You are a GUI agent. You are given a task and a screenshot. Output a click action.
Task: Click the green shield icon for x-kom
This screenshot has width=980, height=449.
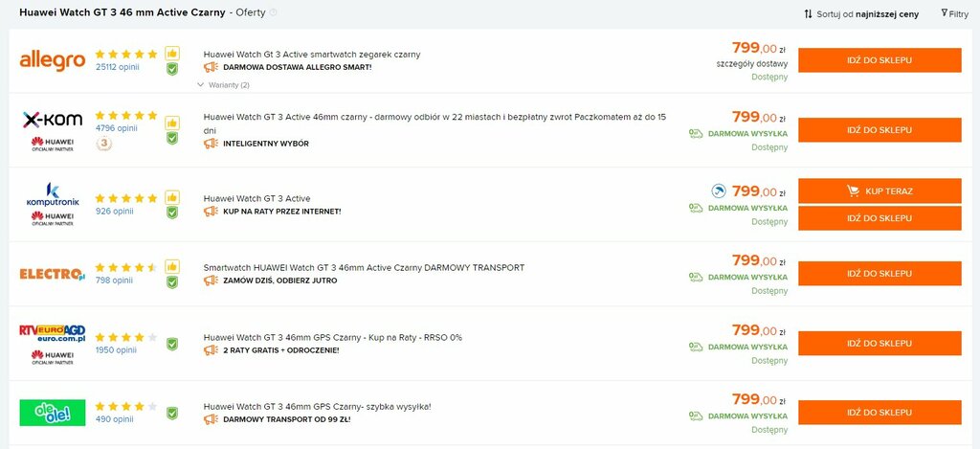tap(172, 138)
